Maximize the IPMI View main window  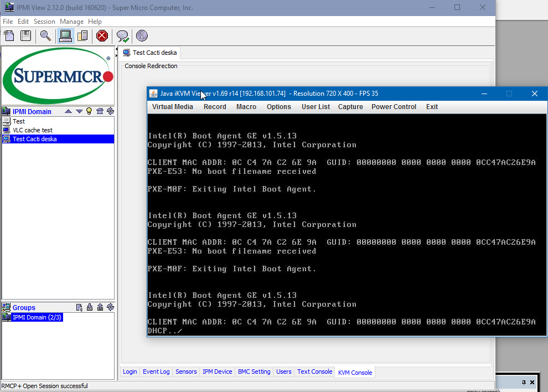(457, 7)
